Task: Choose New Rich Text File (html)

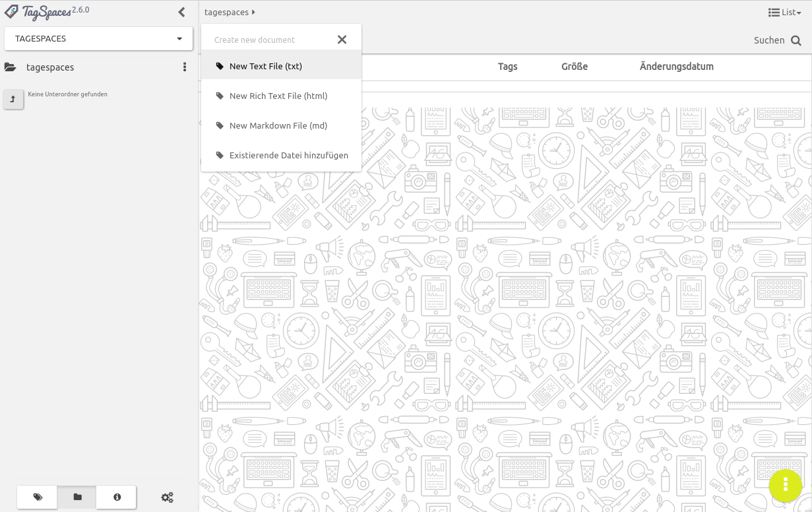Action: point(282,96)
